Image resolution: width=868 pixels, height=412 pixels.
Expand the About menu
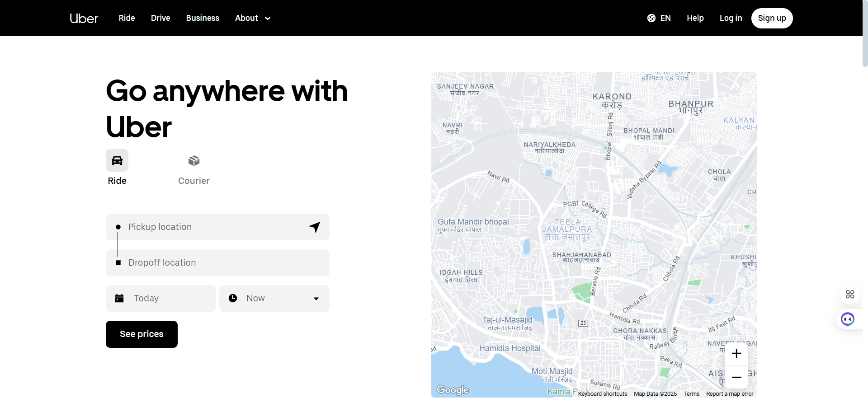point(252,18)
